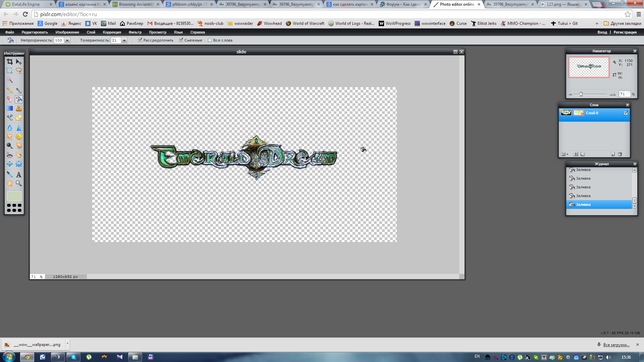Click the Регистрация link
This screenshot has height=362, width=644.
625,32
